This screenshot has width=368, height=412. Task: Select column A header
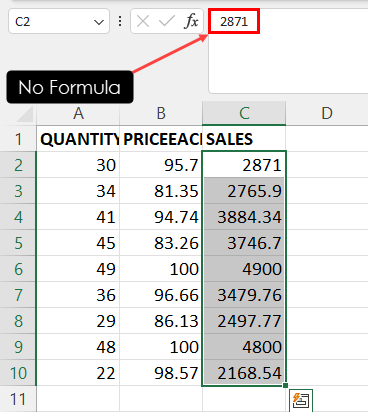click(x=78, y=113)
